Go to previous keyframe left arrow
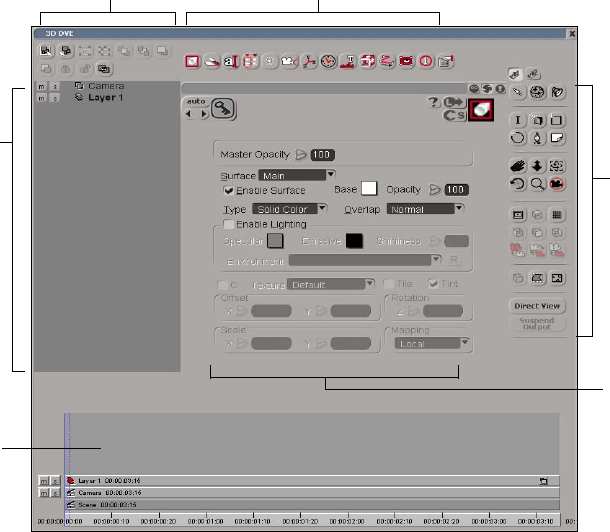 (189, 114)
